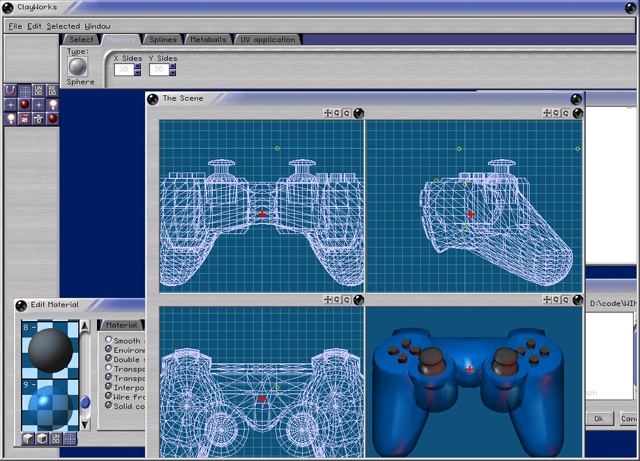
Task: Toggle the Environ material option
Action: (x=109, y=349)
